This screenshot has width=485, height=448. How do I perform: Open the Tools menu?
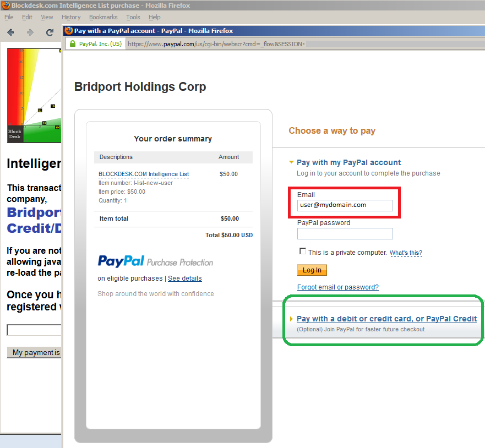pos(133,18)
